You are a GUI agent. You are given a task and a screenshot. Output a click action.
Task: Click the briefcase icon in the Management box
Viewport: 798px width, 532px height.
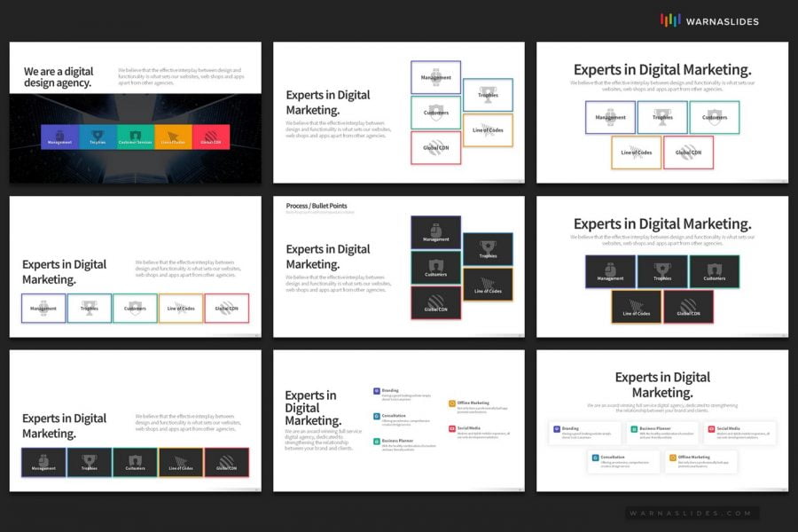click(435, 75)
